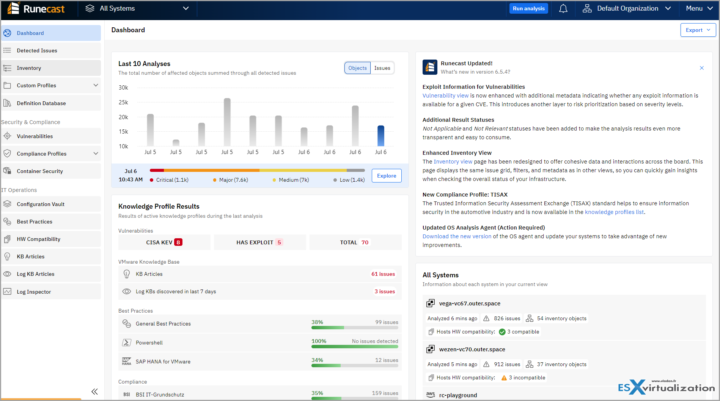The image size is (720, 401).
Task: Click the Run analysis button
Action: pyautogui.click(x=529, y=8)
